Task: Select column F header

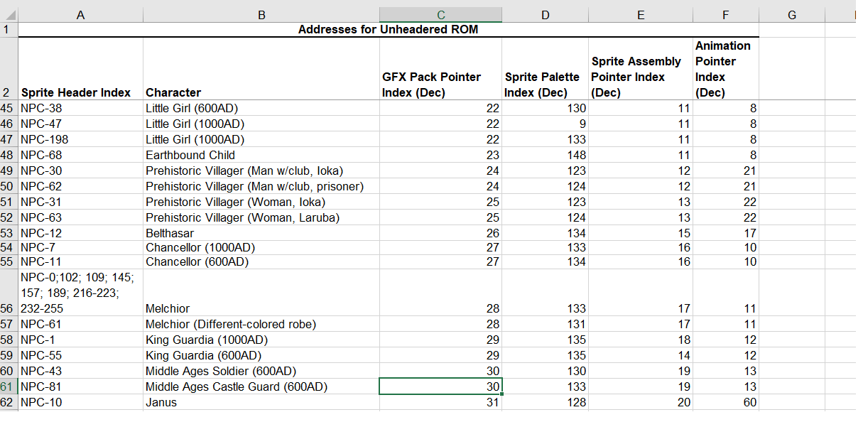Action: [725, 14]
